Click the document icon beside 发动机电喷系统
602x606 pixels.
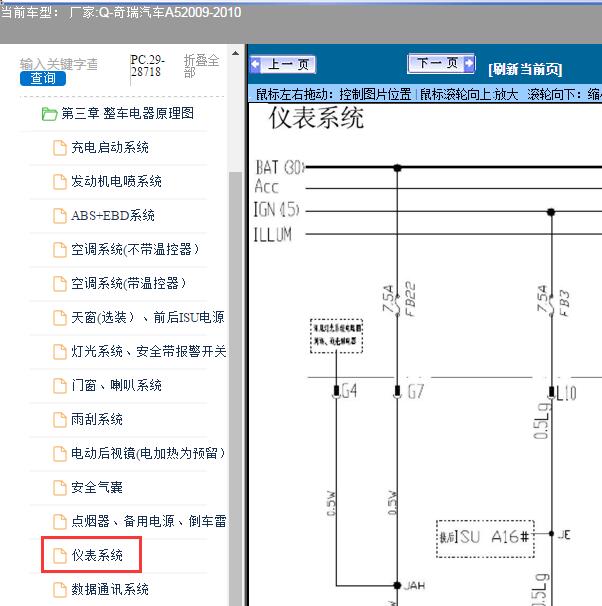point(60,182)
